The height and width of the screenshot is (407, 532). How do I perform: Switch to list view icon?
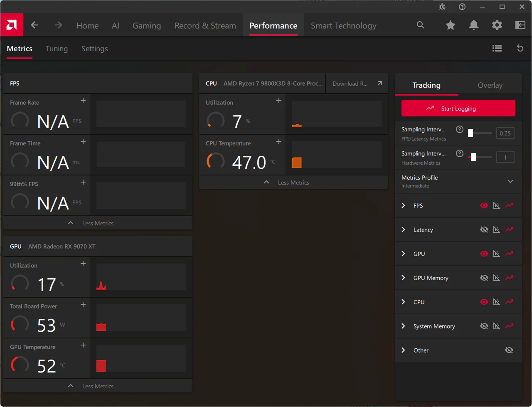tap(497, 48)
